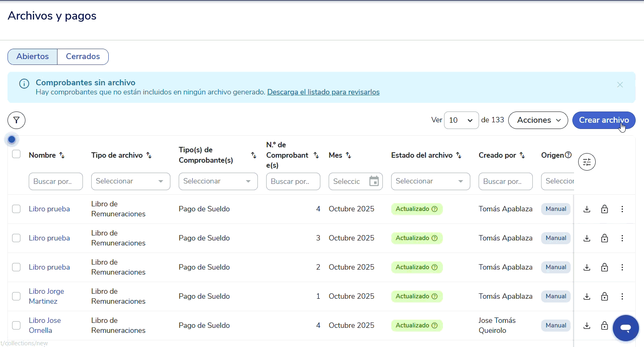Check the Libro prueba row with 2 comprobantes
Image resolution: width=644 pixels, height=347 pixels.
coord(16,267)
